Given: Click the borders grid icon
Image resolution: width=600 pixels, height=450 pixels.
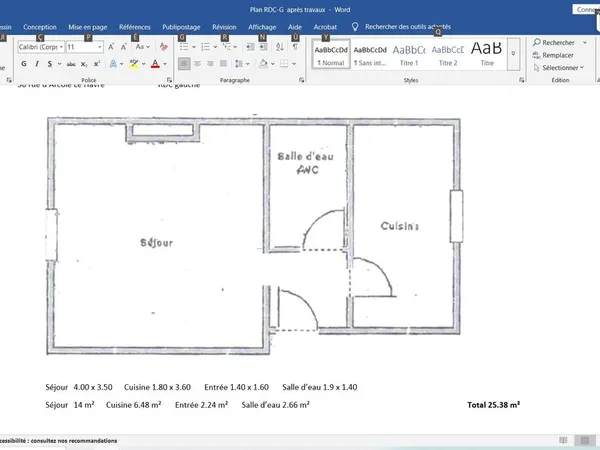Looking at the screenshot, I should 284,64.
